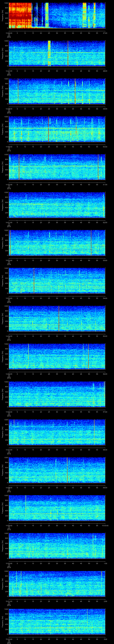Click the 59:00 end-time label
This screenshot has height=644, width=114.
pyautogui.click(x=105, y=487)
